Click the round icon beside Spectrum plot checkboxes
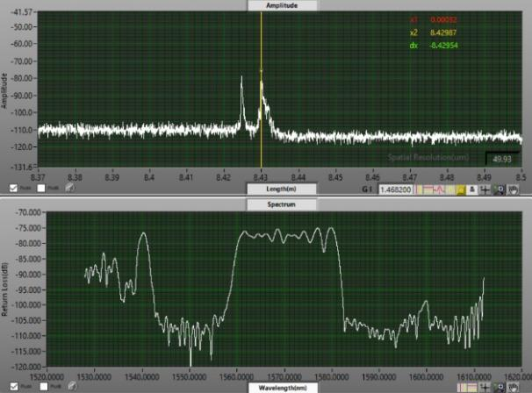Viewport: 532px width, 393px height. (69, 385)
